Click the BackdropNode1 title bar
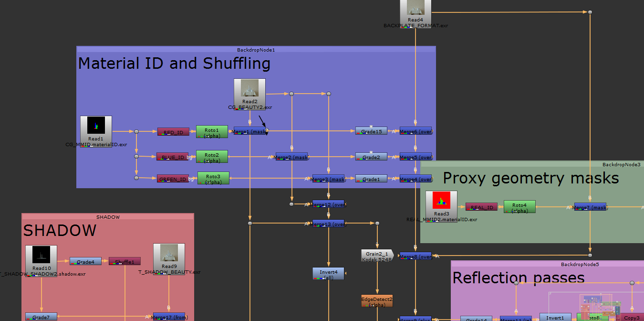Viewport: 644px width, 321px height. tap(256, 50)
